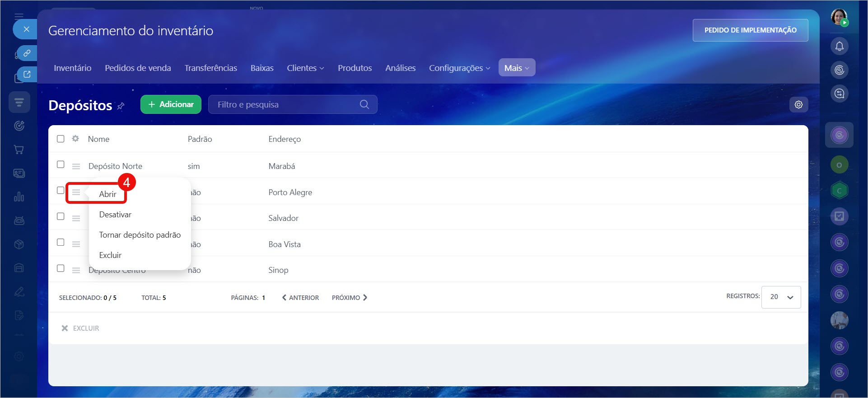Expand the Configurações menu
The height and width of the screenshot is (398, 868).
click(x=459, y=68)
